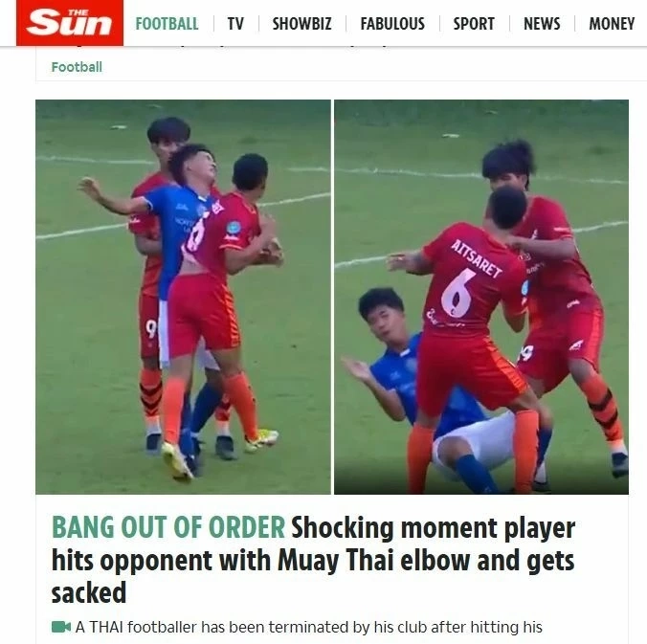Click the Shocking moment player headline line

pos(434,527)
